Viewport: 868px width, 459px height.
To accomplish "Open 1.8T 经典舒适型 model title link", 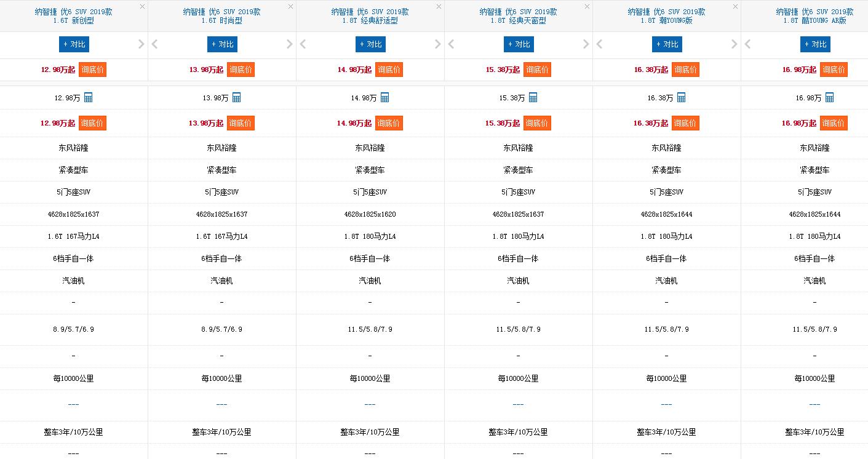I will pyautogui.click(x=370, y=16).
